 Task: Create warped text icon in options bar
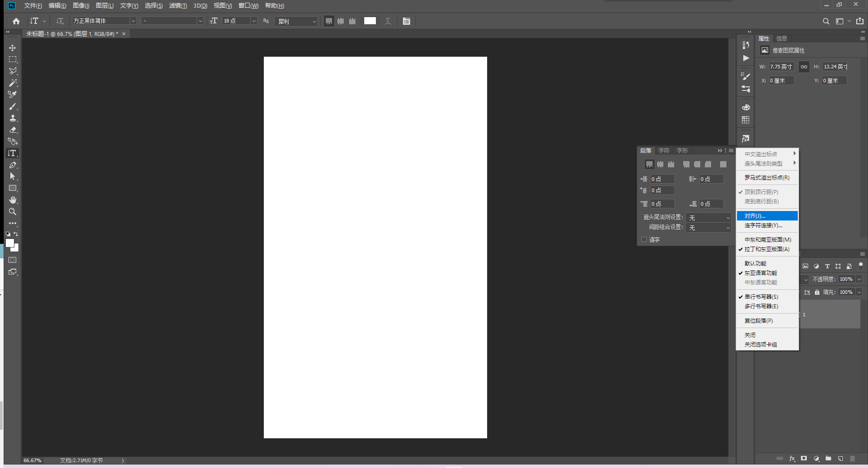tap(388, 21)
